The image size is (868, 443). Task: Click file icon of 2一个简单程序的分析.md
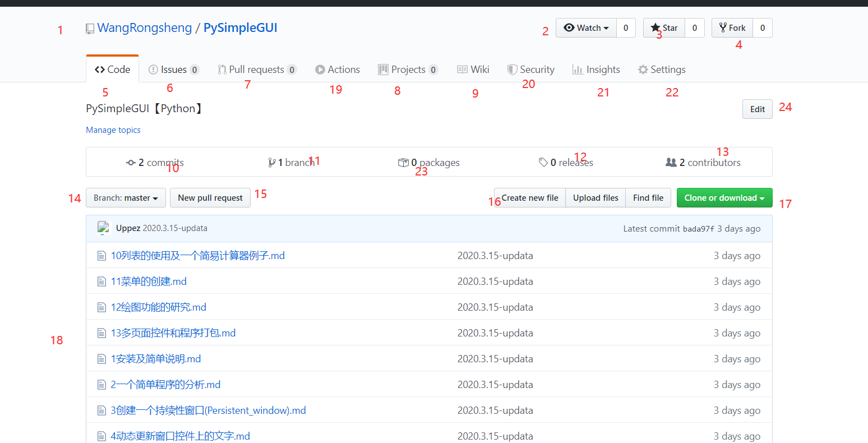click(x=101, y=385)
